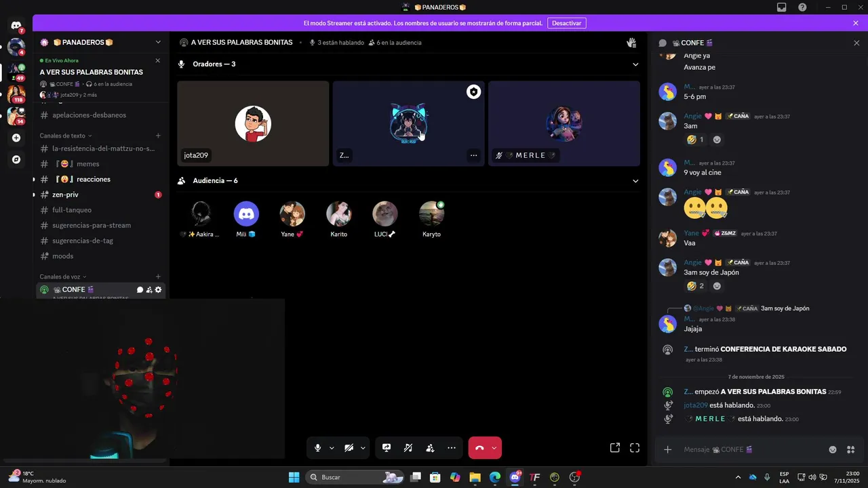The height and width of the screenshot is (488, 868).
Task: Open the sugerencias-para-stream channel
Action: click(x=100, y=226)
